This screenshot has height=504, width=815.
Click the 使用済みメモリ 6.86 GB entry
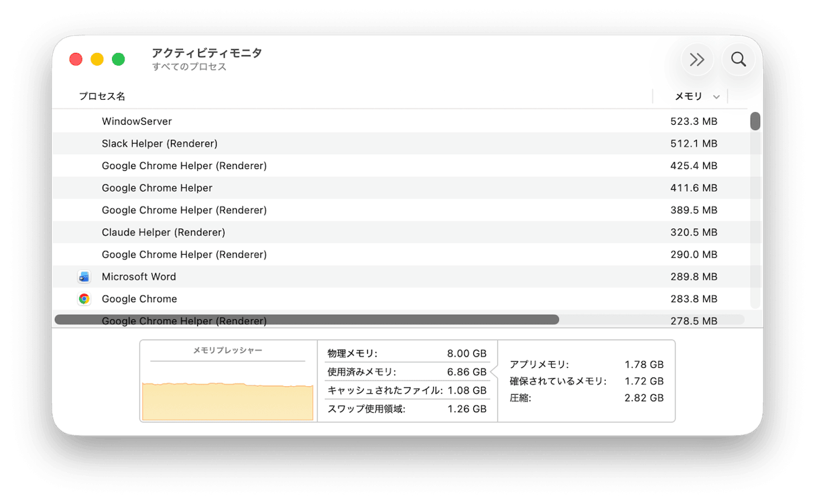coord(407,372)
